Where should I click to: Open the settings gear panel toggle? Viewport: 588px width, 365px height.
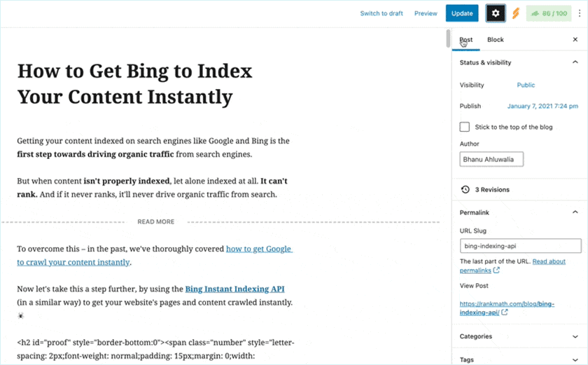[x=496, y=13]
